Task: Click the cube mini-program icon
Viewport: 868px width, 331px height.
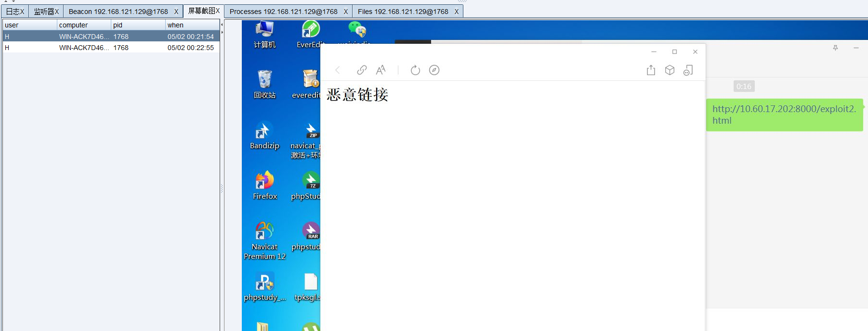Action: [670, 70]
